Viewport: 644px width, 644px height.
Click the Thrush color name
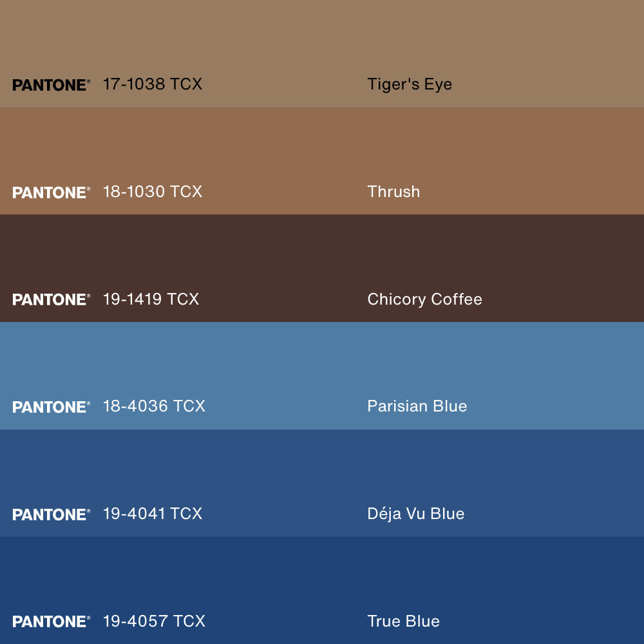click(x=393, y=192)
